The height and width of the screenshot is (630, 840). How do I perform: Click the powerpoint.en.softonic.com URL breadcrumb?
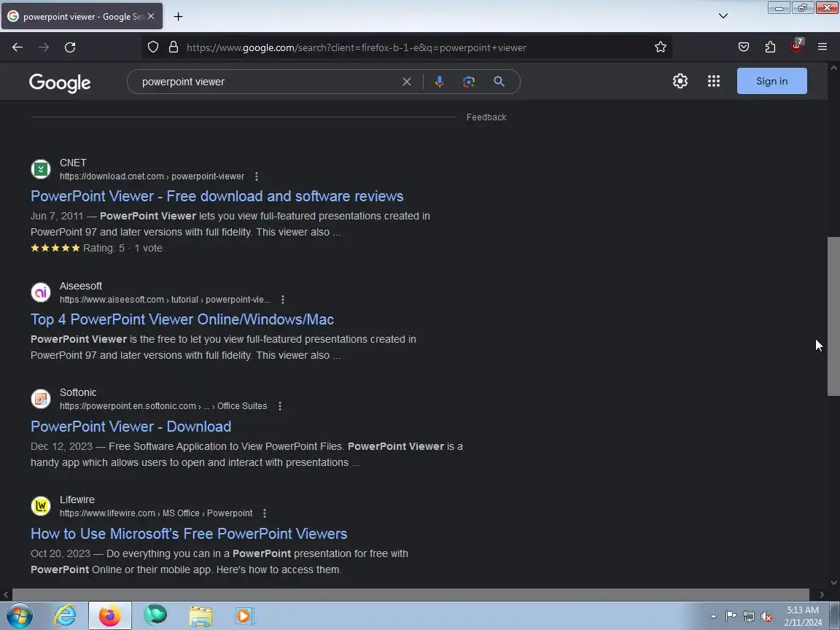click(163, 406)
